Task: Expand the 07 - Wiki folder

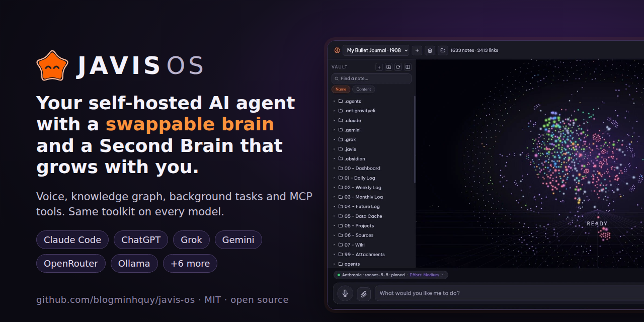Action: pyautogui.click(x=334, y=245)
